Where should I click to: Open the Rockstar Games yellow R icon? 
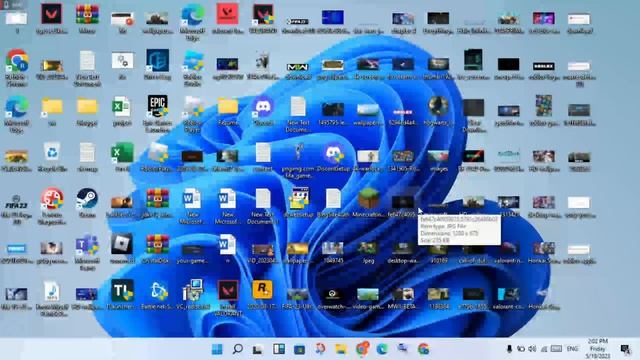click(x=262, y=290)
